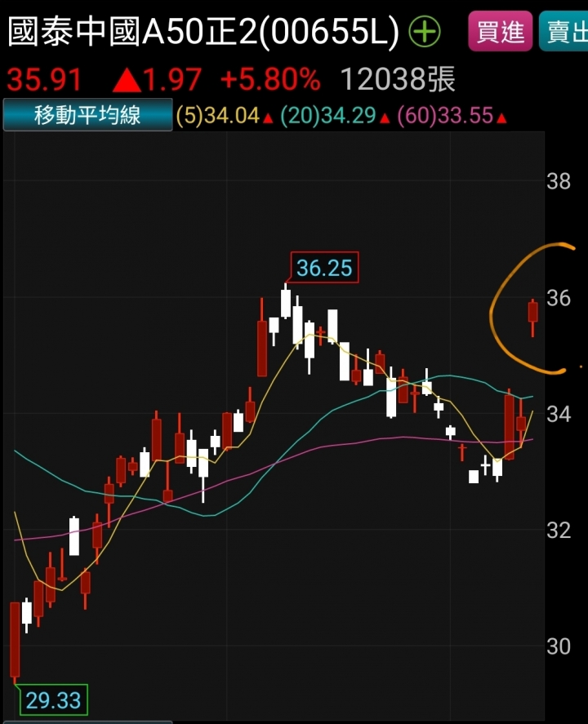Tap the teal 賣出 sell button
The width and height of the screenshot is (588, 724).
[563, 31]
